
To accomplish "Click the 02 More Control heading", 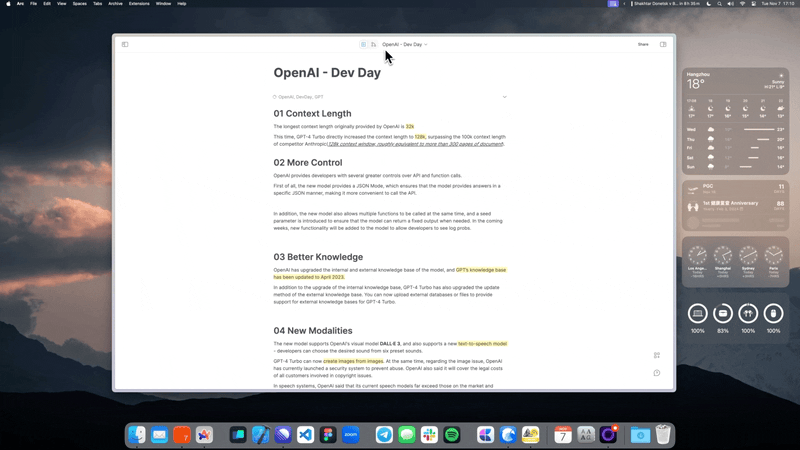I will click(x=308, y=163).
